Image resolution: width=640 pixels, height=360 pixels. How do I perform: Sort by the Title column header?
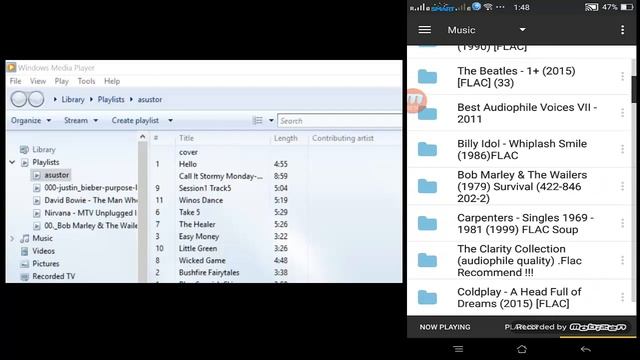(187, 138)
